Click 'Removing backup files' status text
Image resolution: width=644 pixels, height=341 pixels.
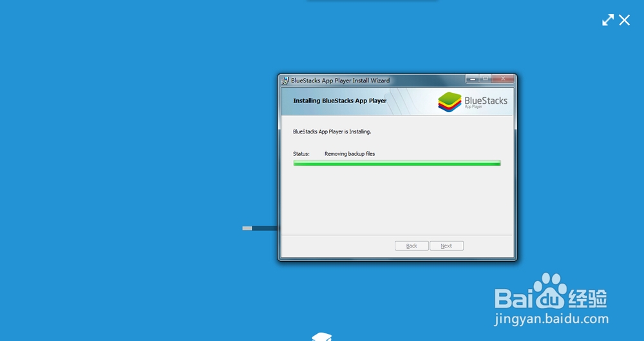coord(350,154)
